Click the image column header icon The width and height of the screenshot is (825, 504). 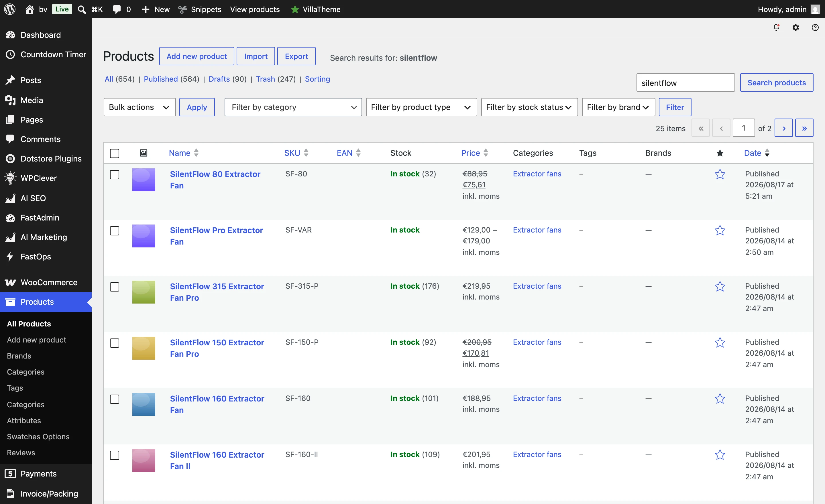click(143, 153)
